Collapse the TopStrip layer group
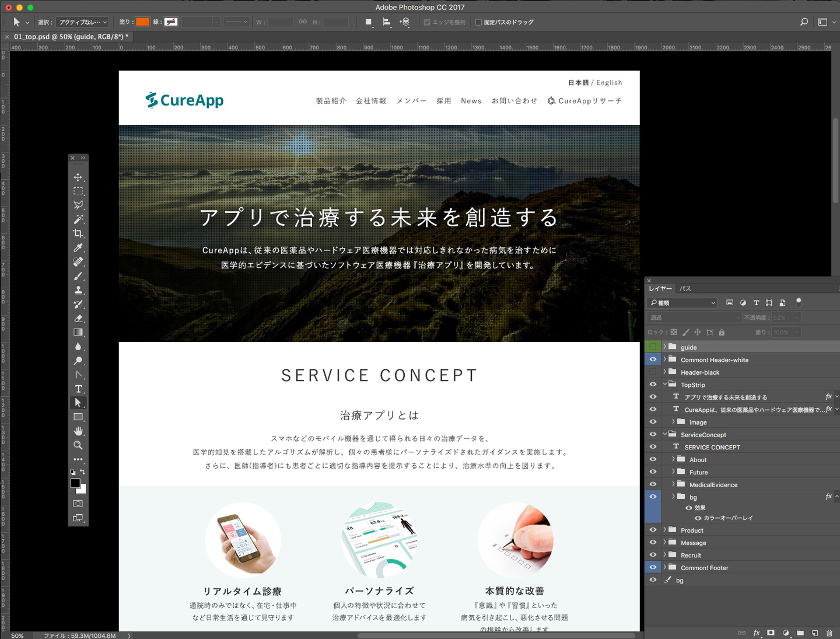840x639 pixels. point(664,385)
